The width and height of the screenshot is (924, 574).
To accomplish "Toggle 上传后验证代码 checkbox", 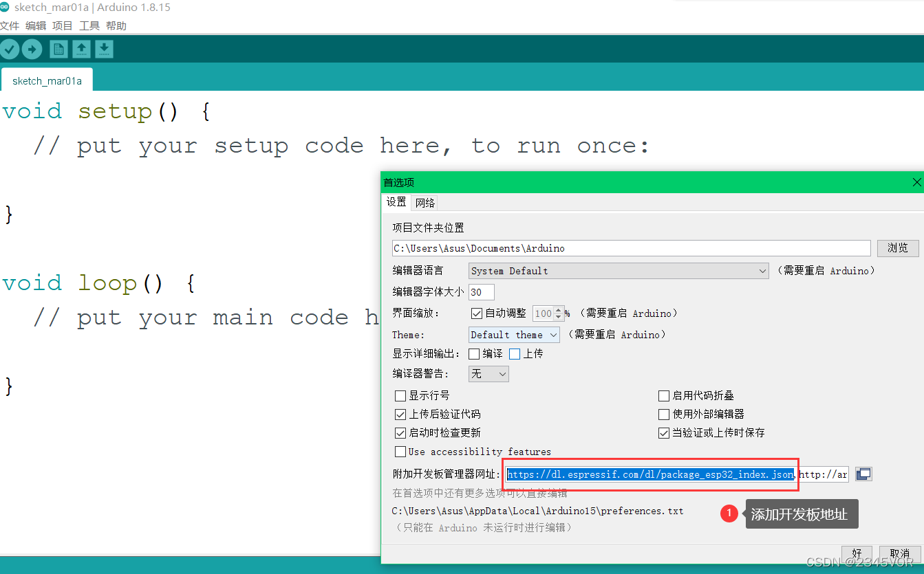I will coord(400,415).
